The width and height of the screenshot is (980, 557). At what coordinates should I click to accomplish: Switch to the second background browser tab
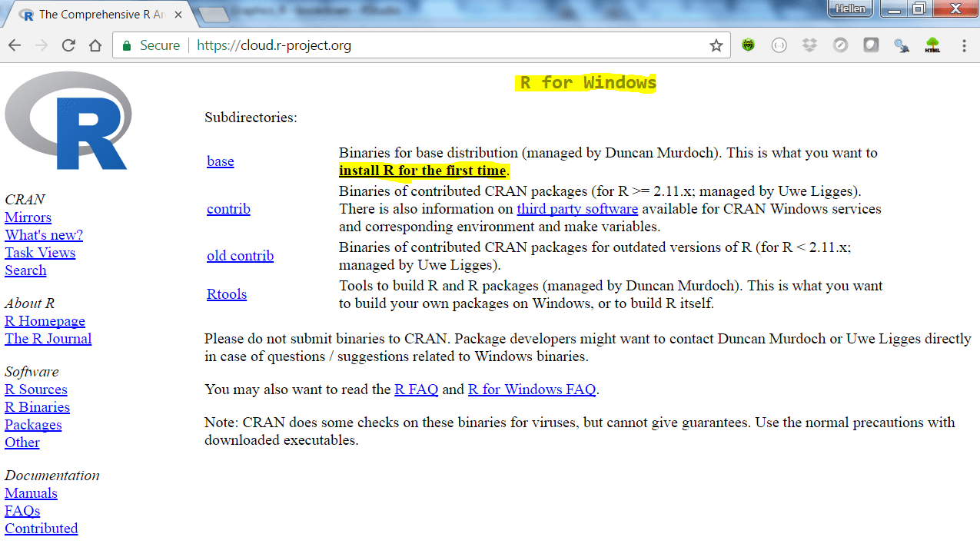tap(213, 14)
